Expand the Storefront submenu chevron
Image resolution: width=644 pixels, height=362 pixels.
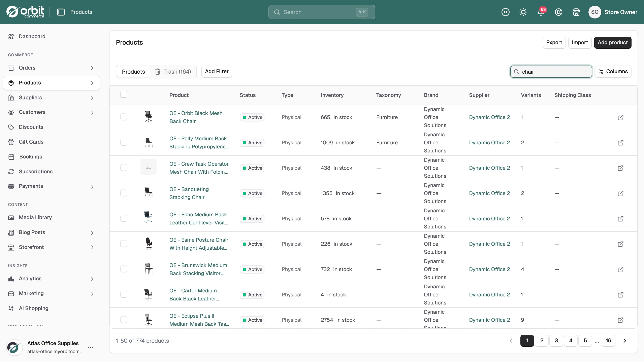[92, 247]
